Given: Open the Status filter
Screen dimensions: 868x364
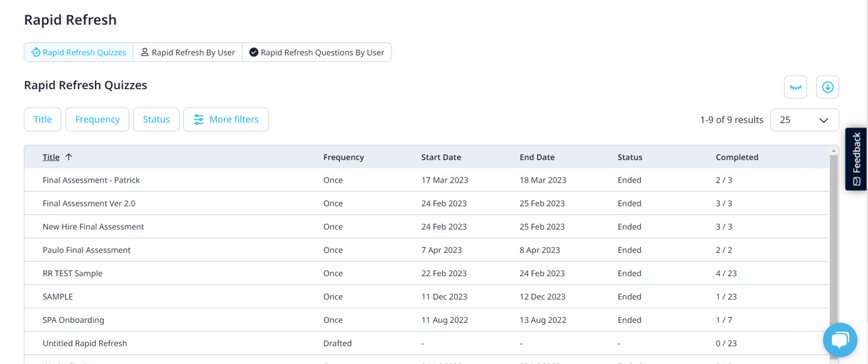Looking at the screenshot, I should (156, 119).
